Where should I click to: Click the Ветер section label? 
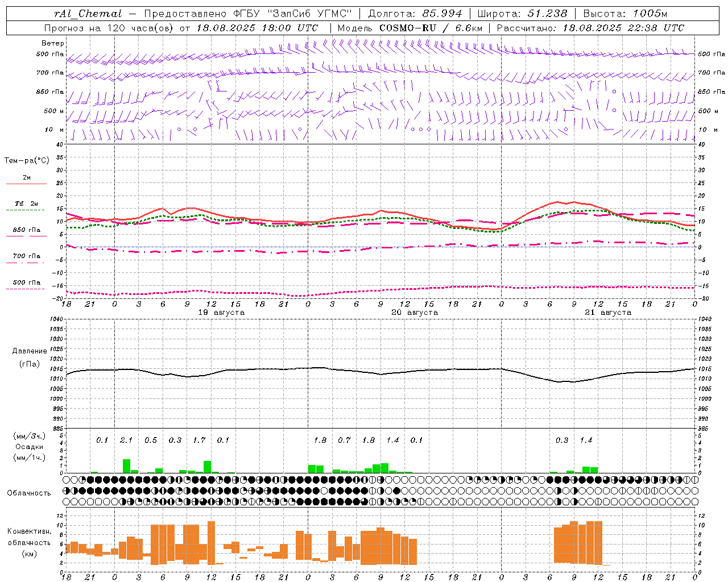point(52,43)
